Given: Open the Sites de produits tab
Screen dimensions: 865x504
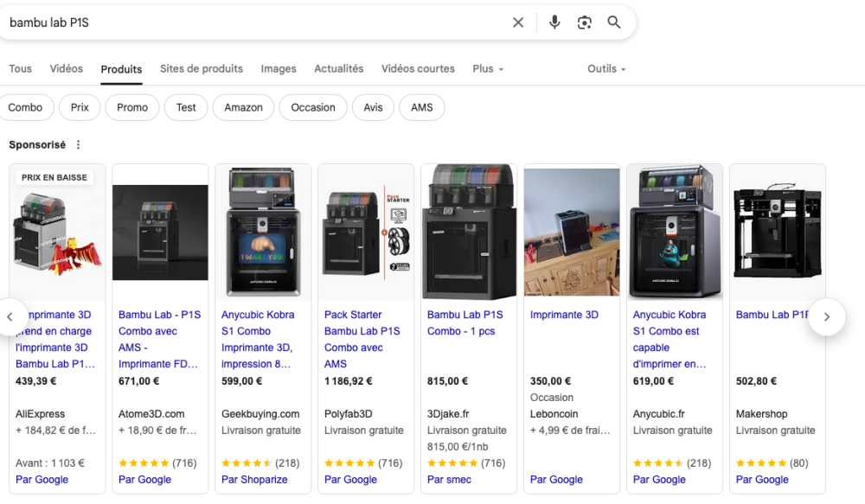Looking at the screenshot, I should (x=202, y=69).
